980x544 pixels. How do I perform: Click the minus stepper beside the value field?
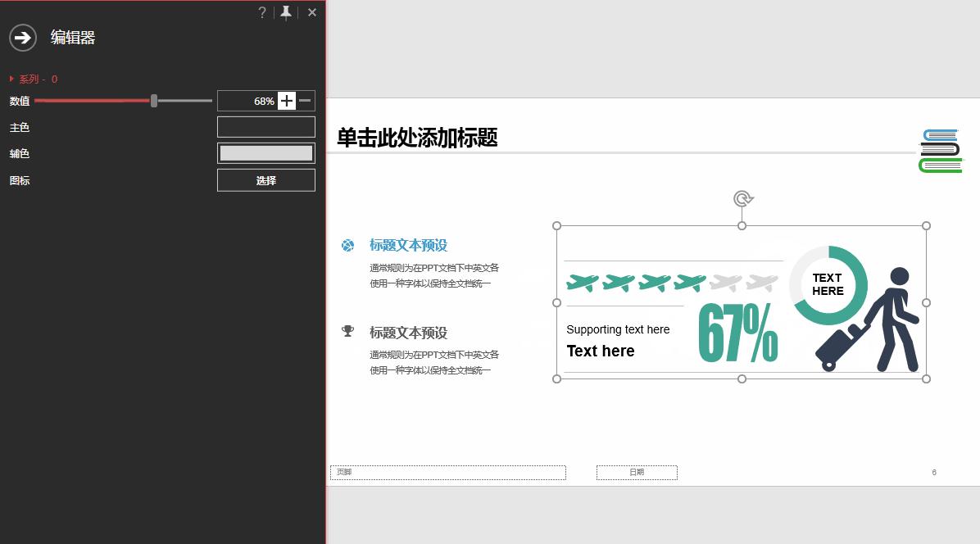point(304,100)
